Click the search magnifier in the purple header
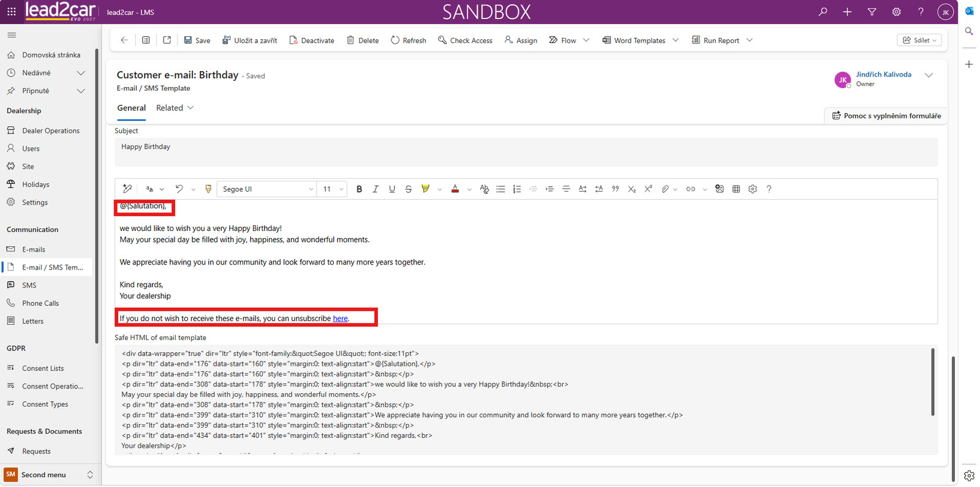Screen dimensions: 980x487 pos(823,12)
